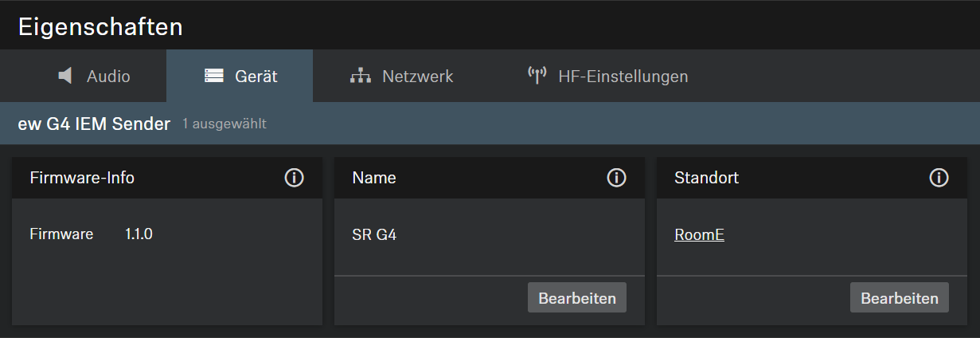Click the antenna icon beside HF-Einstellungen

537,77
